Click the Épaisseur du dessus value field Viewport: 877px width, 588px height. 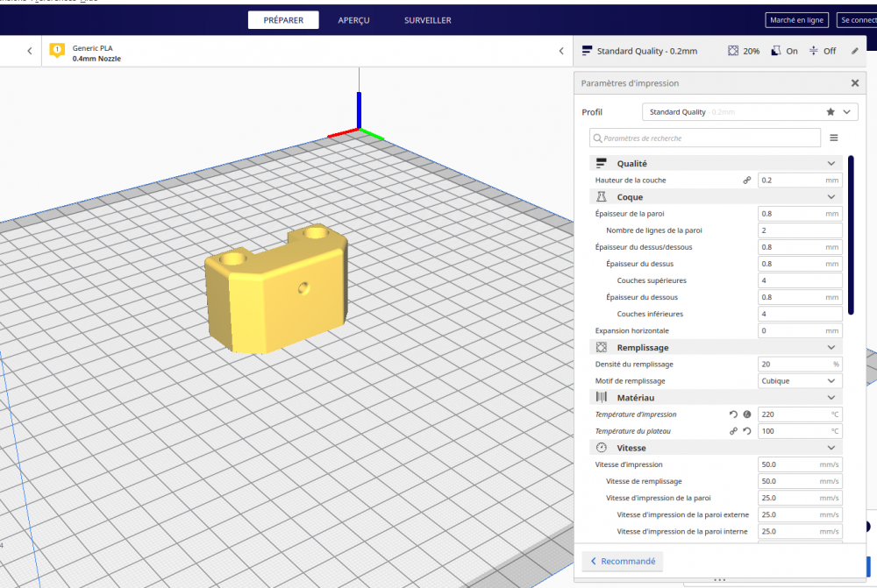pos(800,264)
